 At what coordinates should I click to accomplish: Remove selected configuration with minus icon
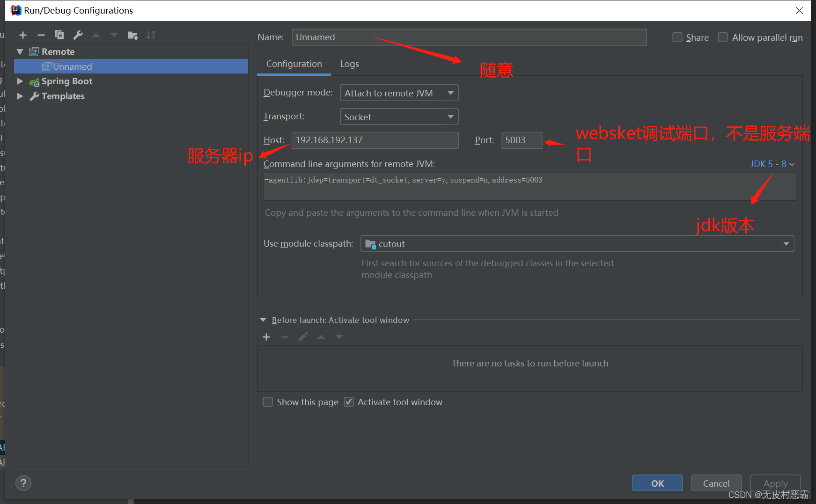click(41, 35)
